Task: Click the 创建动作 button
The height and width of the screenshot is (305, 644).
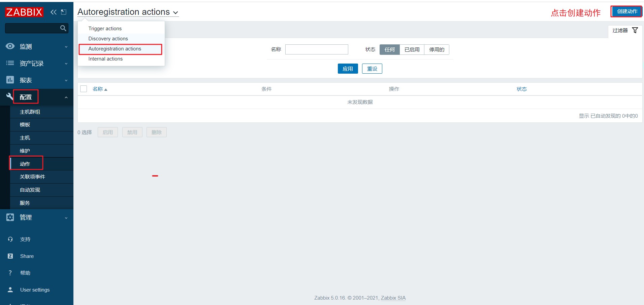Action: tap(627, 11)
